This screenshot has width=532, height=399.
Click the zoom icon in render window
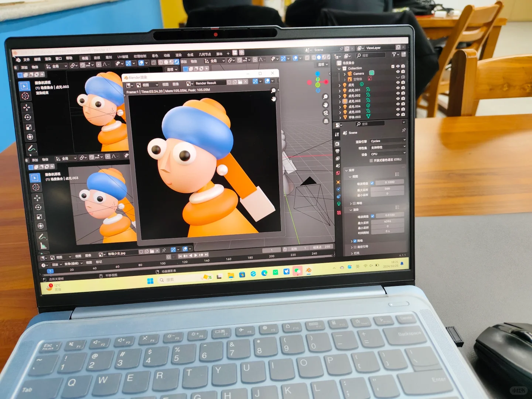(x=273, y=91)
